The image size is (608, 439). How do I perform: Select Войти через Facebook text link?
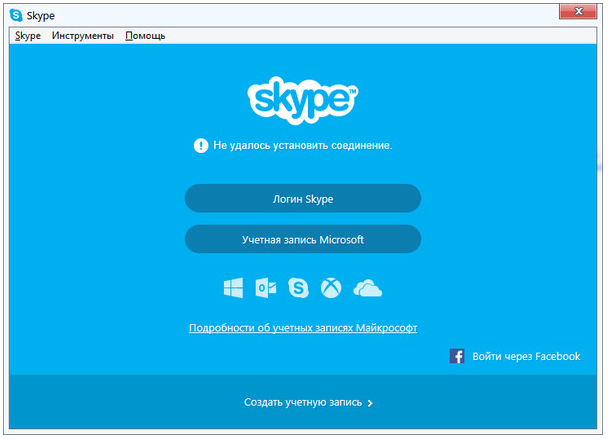(526, 356)
